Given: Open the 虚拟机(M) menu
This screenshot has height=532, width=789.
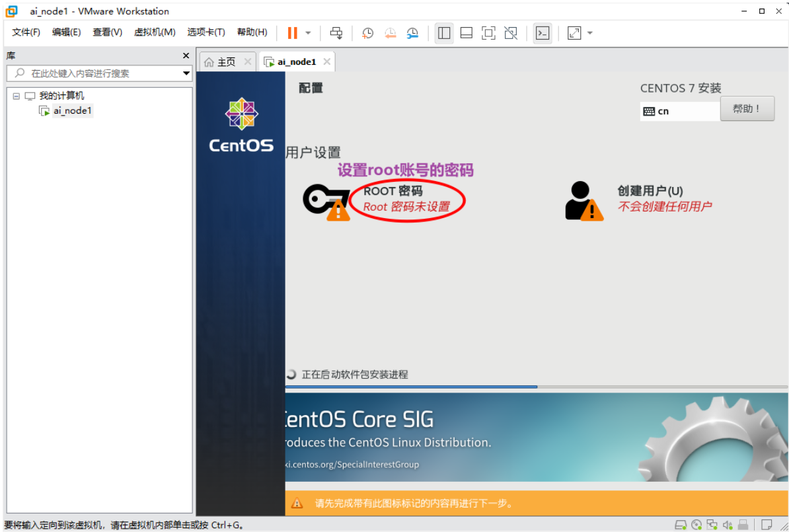Looking at the screenshot, I should 155,31.
